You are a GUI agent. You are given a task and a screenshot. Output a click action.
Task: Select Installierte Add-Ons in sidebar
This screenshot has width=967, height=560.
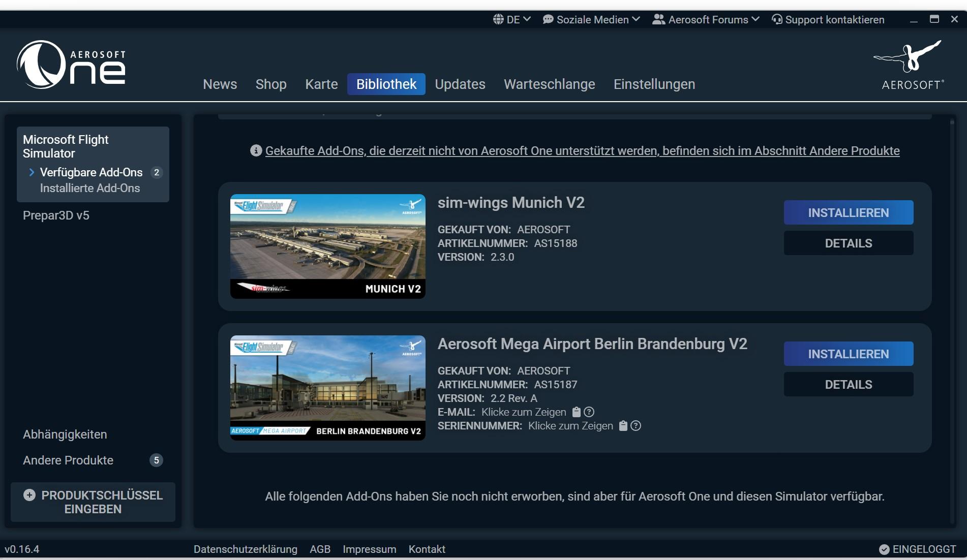tap(90, 188)
